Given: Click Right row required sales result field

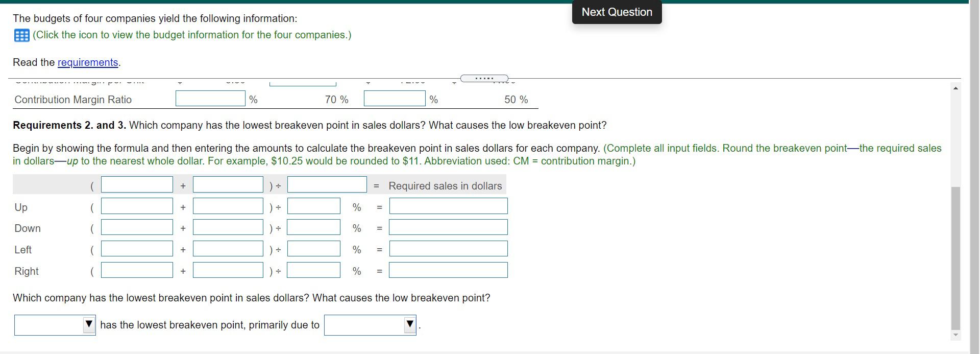Looking at the screenshot, I should tap(448, 270).
